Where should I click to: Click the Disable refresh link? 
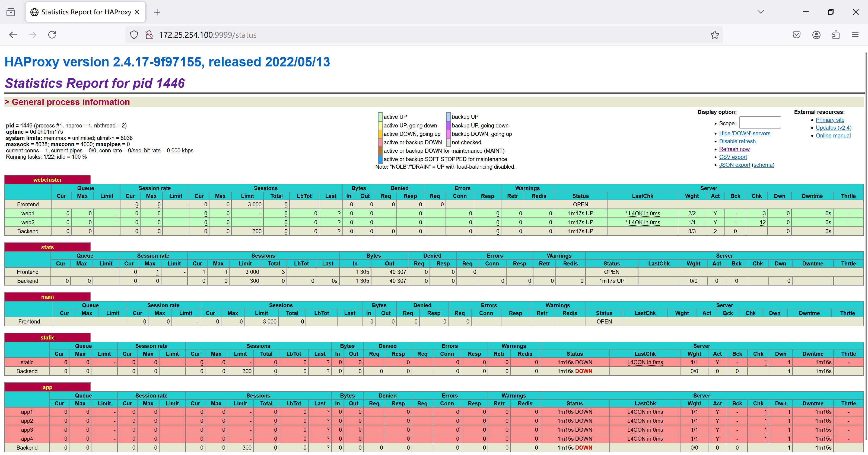point(737,142)
